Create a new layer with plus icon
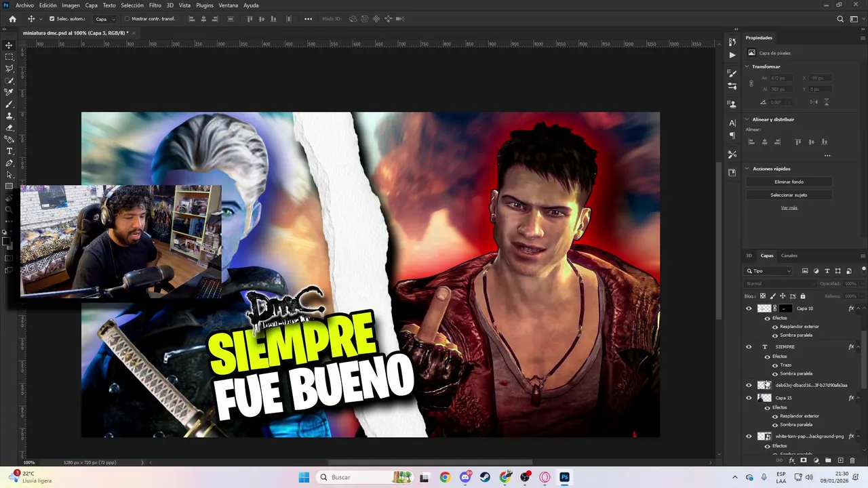The width and height of the screenshot is (868, 488). click(x=840, y=460)
